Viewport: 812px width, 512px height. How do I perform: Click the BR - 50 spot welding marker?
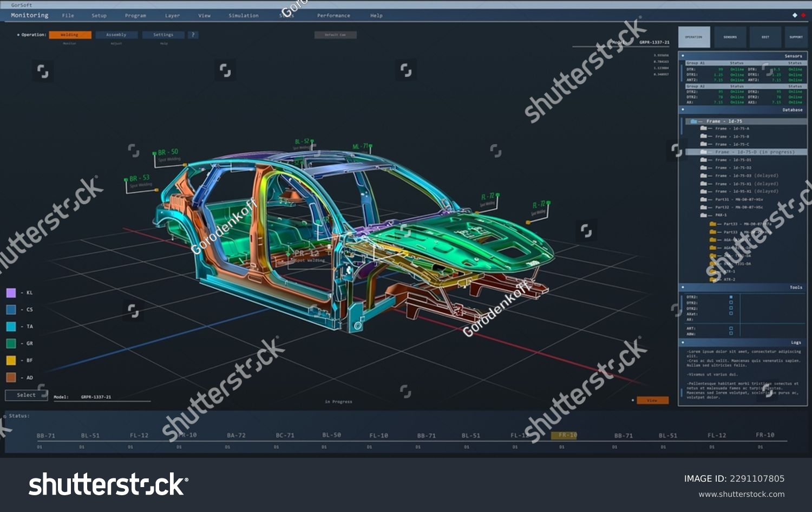click(x=168, y=152)
